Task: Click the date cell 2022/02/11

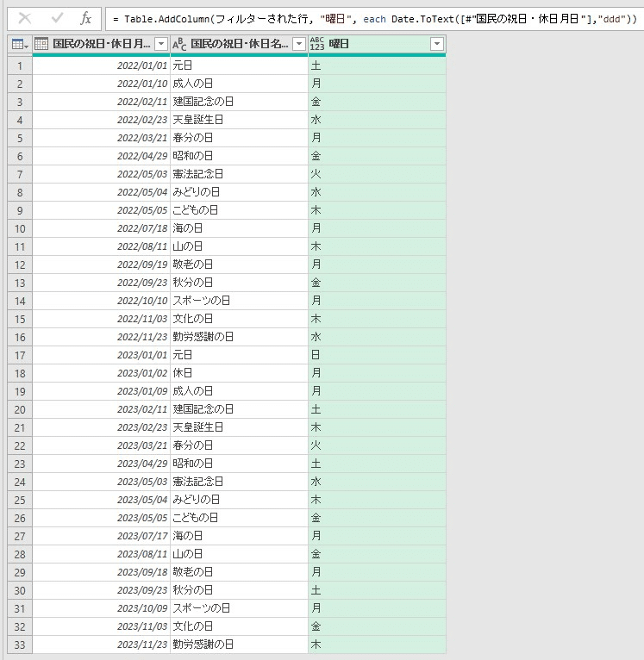Action: click(x=102, y=102)
